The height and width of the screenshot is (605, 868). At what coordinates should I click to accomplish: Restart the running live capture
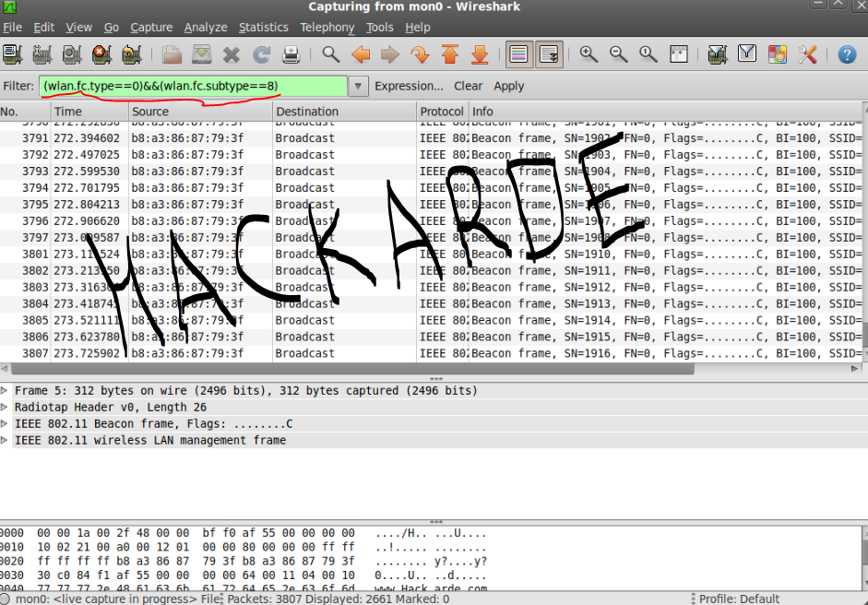[x=132, y=54]
